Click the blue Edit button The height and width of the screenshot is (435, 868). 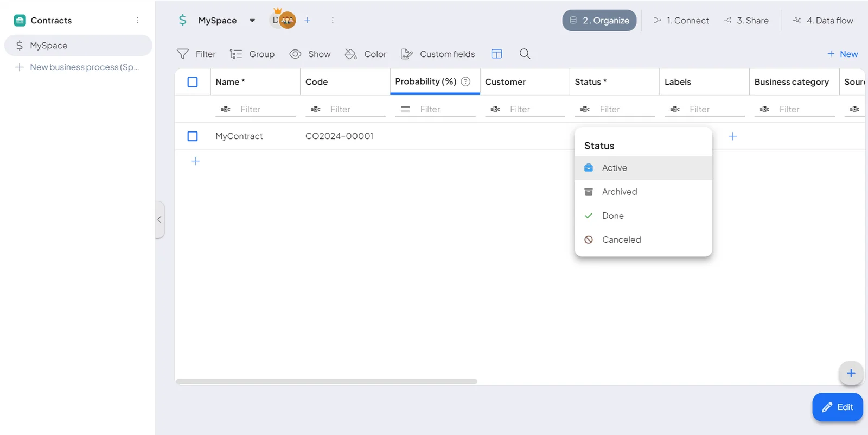tap(838, 407)
